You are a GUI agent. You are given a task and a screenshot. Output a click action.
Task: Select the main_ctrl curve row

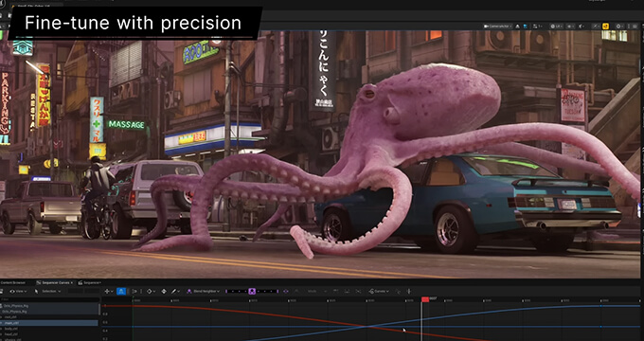click(x=49, y=323)
